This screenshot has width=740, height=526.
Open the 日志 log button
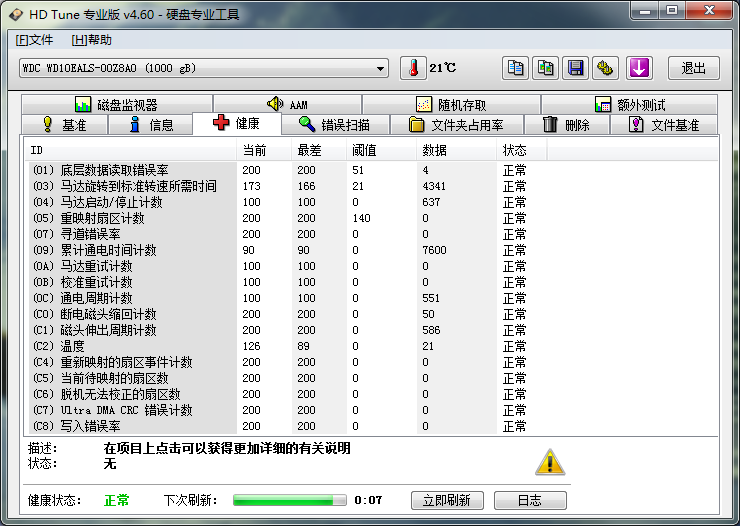point(530,501)
